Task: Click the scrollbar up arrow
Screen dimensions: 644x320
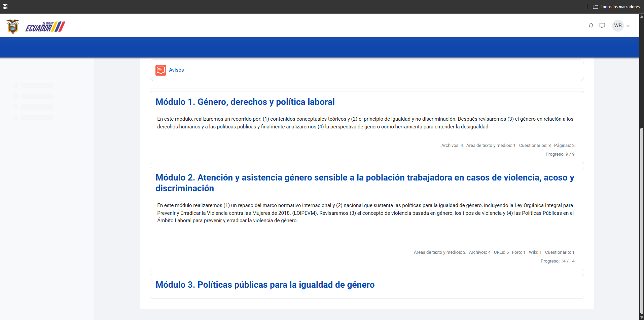Action: pyautogui.click(x=642, y=16)
